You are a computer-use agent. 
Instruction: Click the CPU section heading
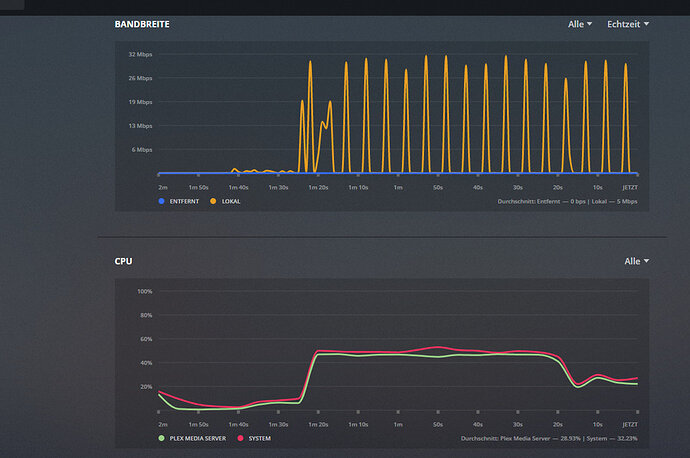[123, 261]
